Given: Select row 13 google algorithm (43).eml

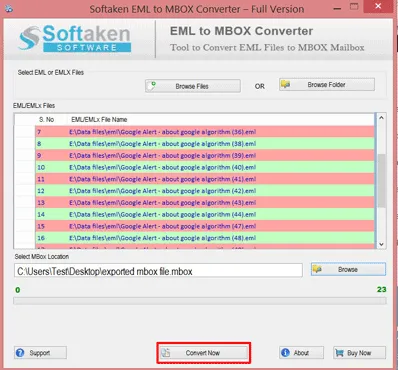Looking at the screenshot, I should (205, 203).
